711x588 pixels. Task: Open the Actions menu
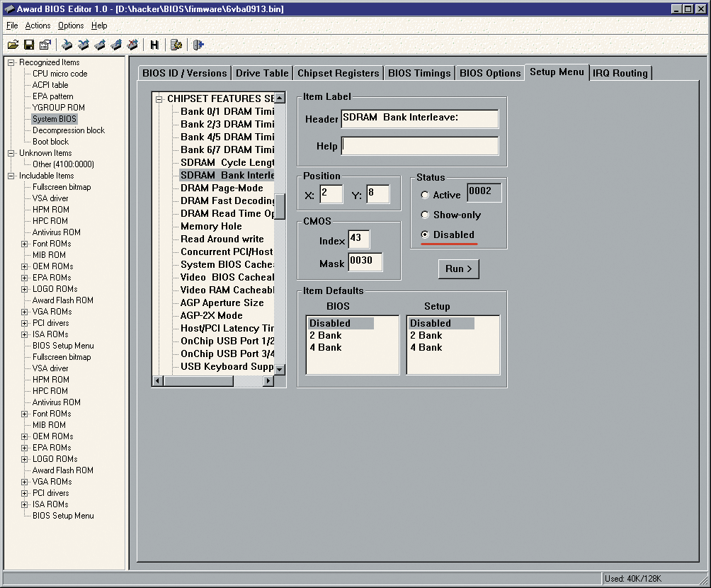pyautogui.click(x=38, y=26)
